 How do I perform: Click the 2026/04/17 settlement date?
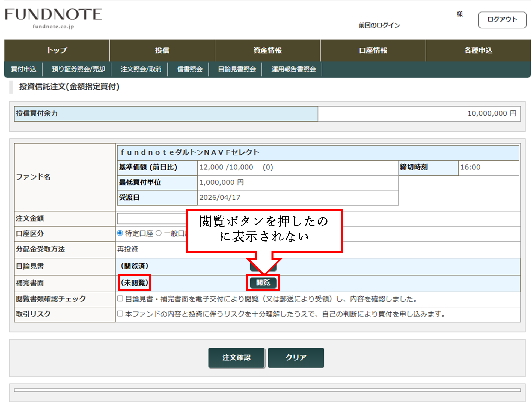[220, 197]
